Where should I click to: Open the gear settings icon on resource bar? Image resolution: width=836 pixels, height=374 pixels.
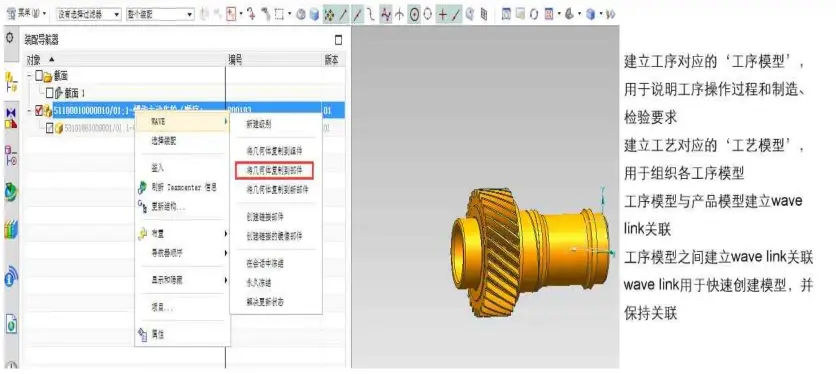click(9, 38)
